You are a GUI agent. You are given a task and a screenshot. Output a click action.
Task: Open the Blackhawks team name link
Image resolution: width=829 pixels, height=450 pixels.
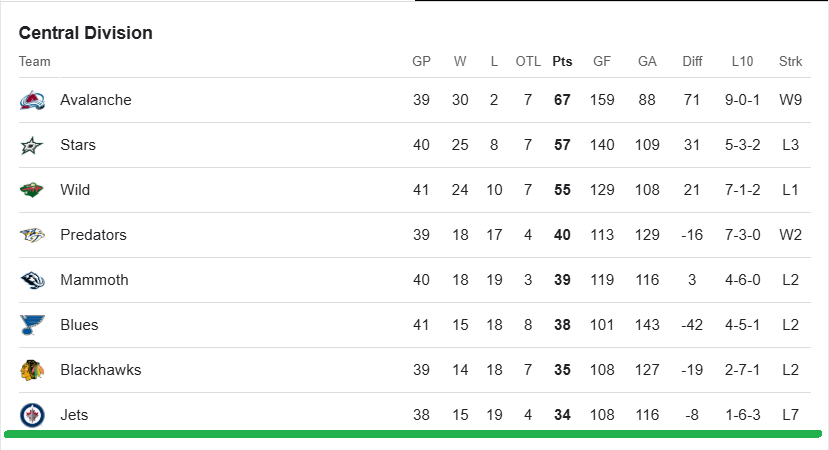(100, 370)
